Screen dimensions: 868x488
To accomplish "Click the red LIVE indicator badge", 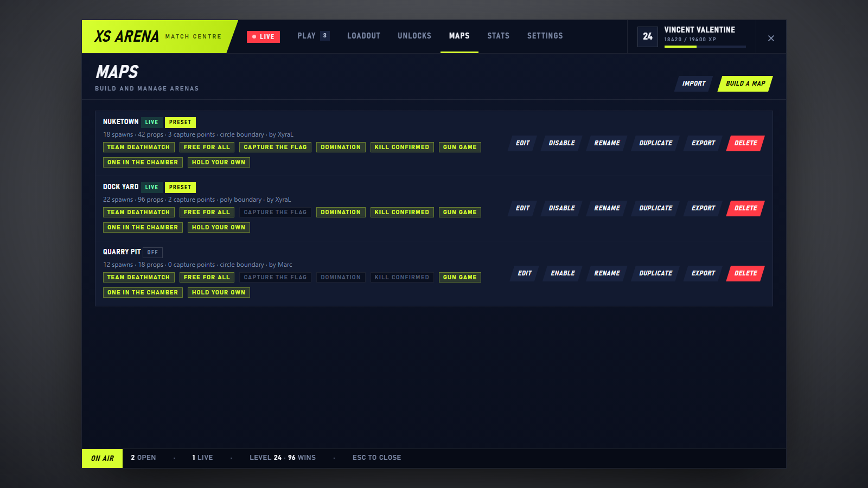I will 263,37.
